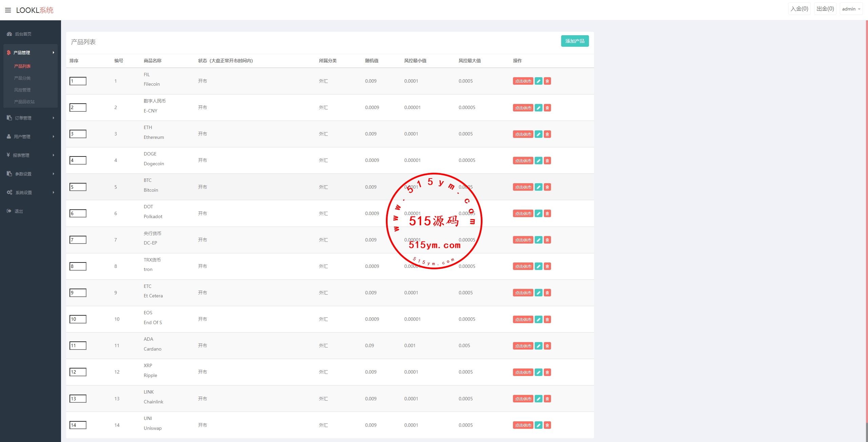Open the admin dropdown in top bar
Image resolution: width=868 pixels, height=442 pixels.
click(851, 9)
